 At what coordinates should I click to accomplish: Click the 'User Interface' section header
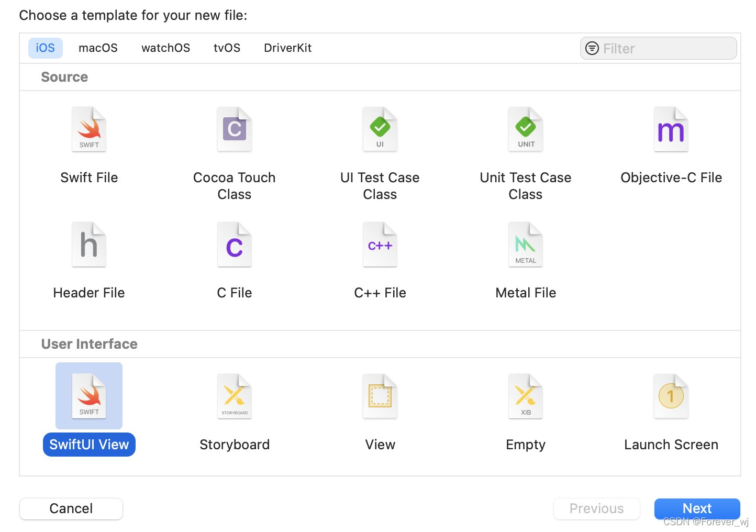pos(90,344)
